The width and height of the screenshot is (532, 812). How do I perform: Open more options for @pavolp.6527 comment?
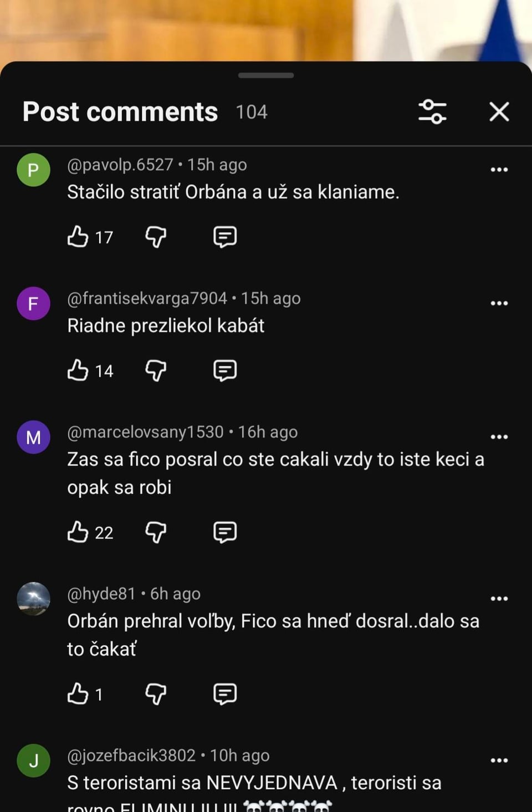point(499,170)
